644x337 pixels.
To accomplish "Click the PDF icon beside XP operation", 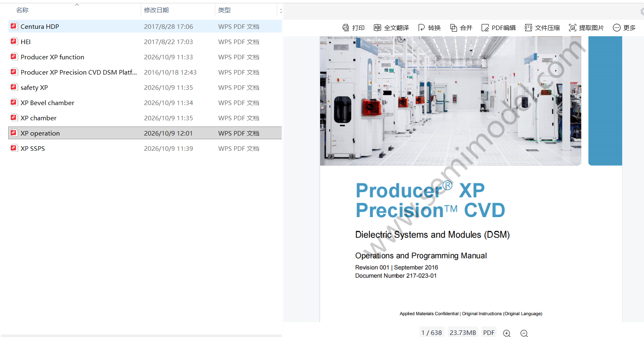I will point(14,133).
